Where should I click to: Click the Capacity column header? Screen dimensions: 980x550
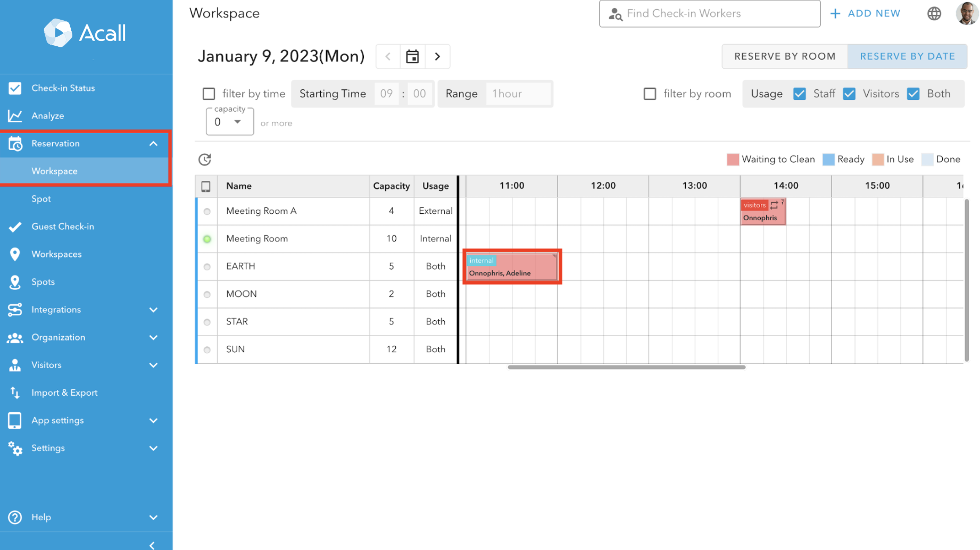392,186
